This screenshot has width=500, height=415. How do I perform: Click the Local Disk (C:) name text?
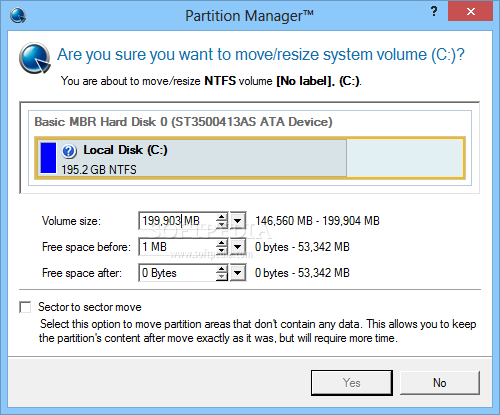coord(125,150)
